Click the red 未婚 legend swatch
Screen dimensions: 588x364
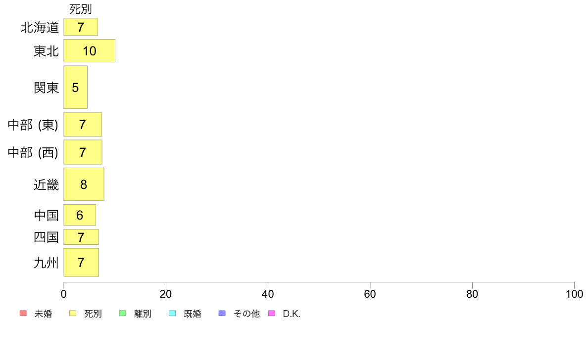[x=23, y=313]
